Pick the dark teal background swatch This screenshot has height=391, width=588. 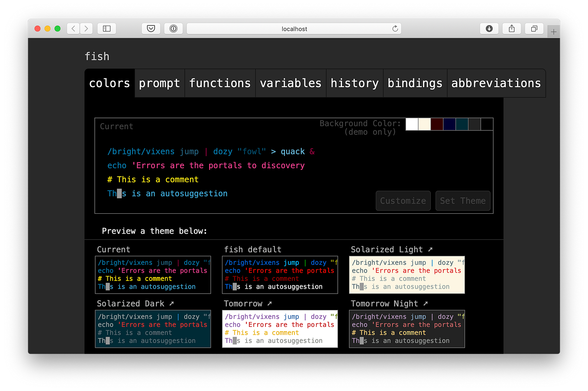[x=462, y=124]
